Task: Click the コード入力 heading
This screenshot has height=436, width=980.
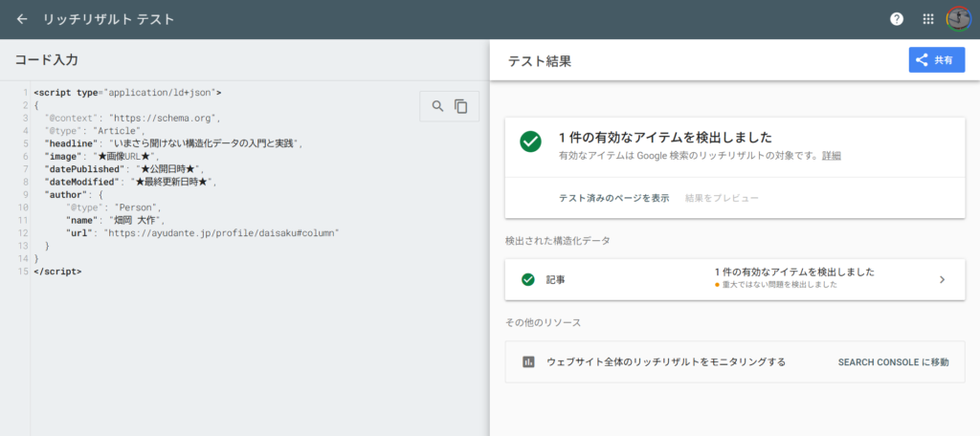Action: [46, 60]
